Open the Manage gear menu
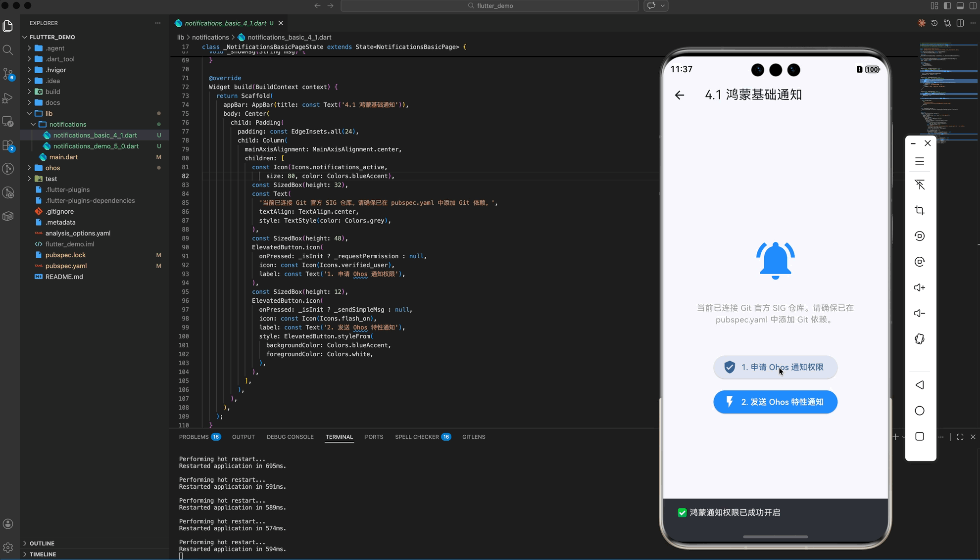 (x=8, y=548)
